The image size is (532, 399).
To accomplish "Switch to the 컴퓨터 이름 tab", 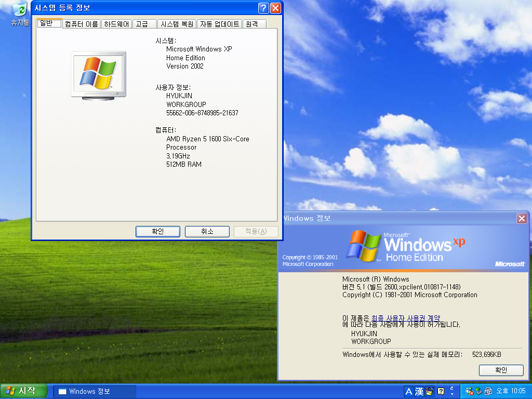I will pos(82,24).
